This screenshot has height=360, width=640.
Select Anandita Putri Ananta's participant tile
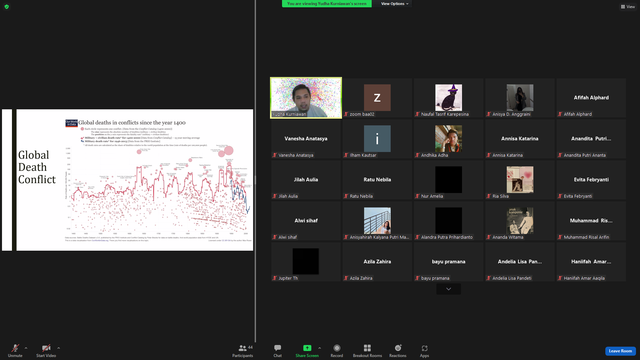591,139
